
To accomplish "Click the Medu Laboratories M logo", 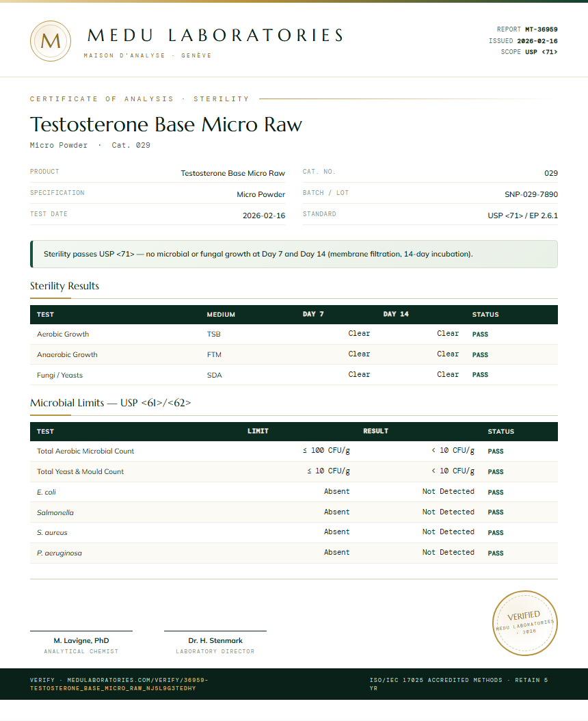I will 51,41.
